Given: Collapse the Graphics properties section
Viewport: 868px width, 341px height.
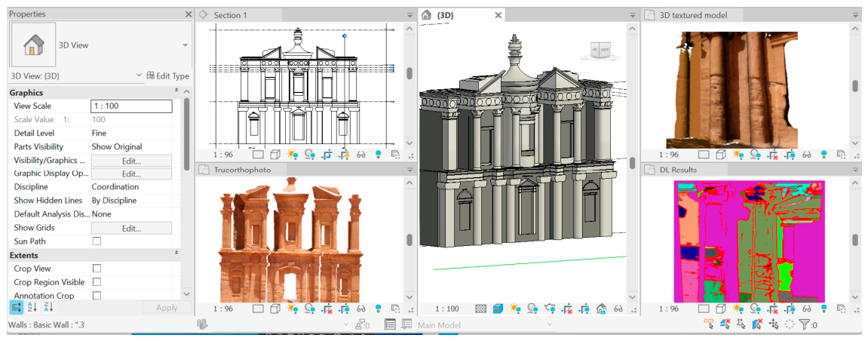Looking at the screenshot, I should click(x=176, y=92).
